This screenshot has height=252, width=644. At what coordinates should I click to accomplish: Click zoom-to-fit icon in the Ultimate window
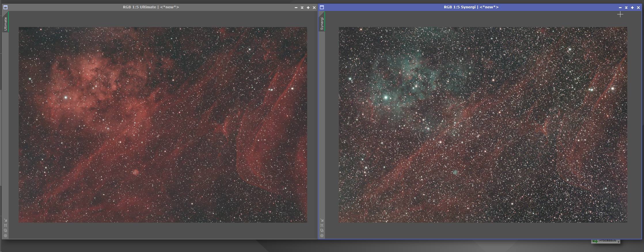[x=5, y=225]
